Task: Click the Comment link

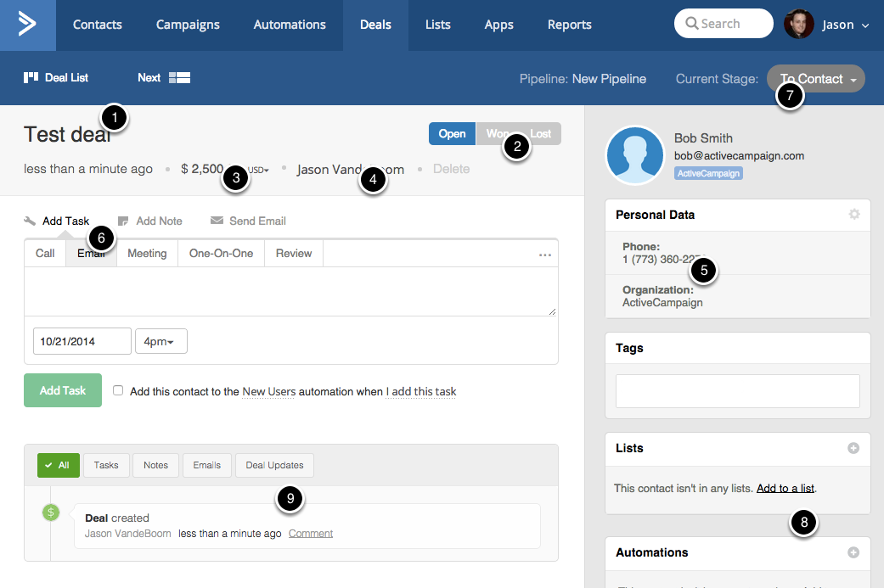Action: click(311, 534)
